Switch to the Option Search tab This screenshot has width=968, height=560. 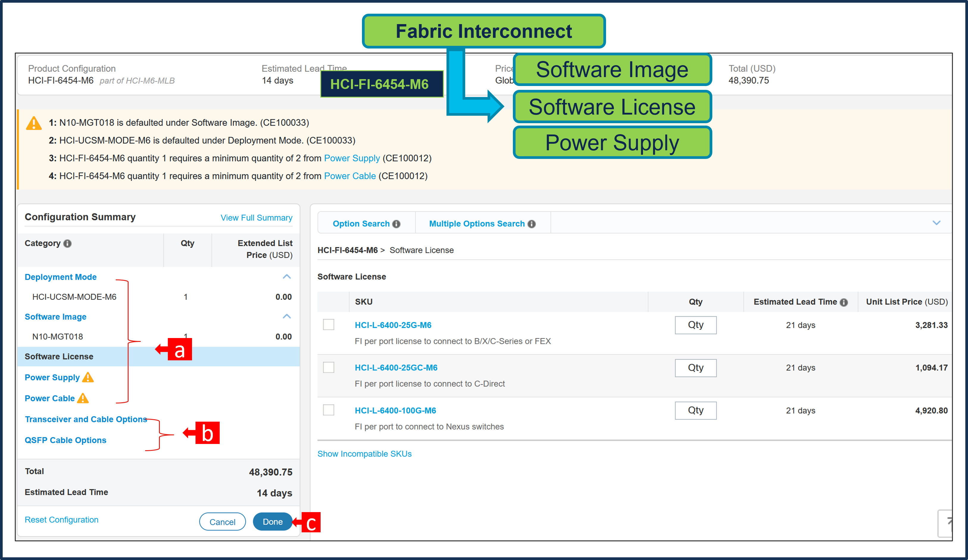(x=366, y=223)
